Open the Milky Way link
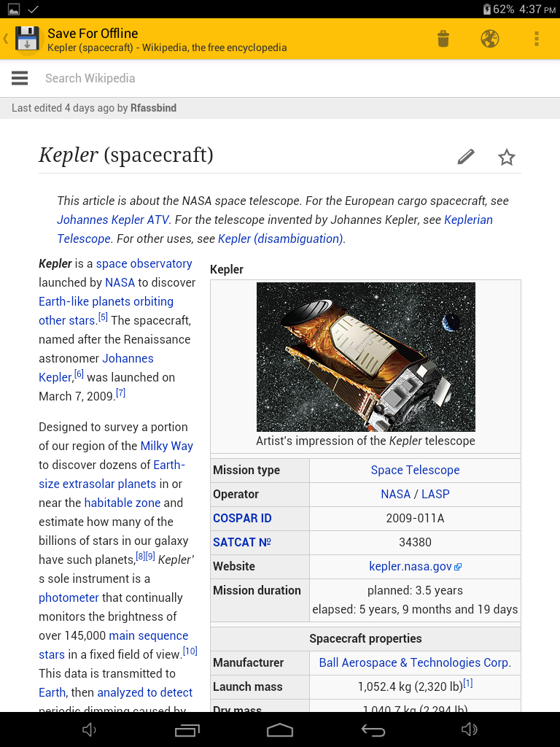Viewport: 560px width, 747px height. pos(167,446)
